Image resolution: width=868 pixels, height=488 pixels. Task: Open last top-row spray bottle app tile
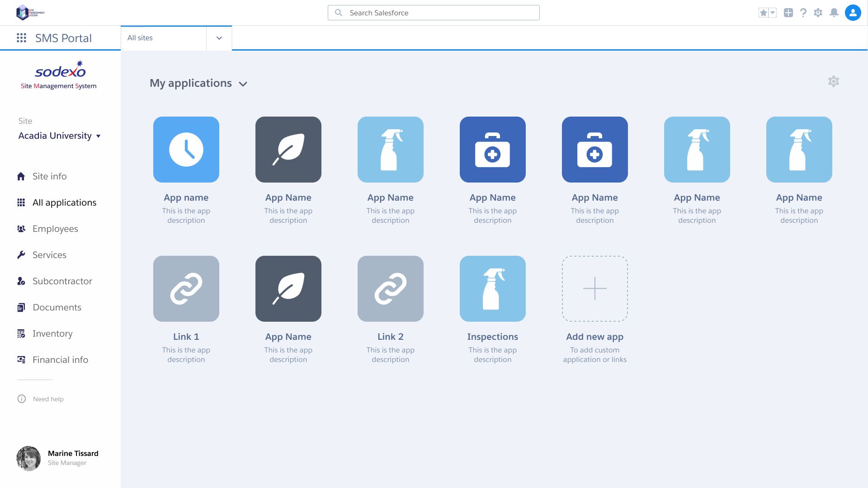click(799, 150)
